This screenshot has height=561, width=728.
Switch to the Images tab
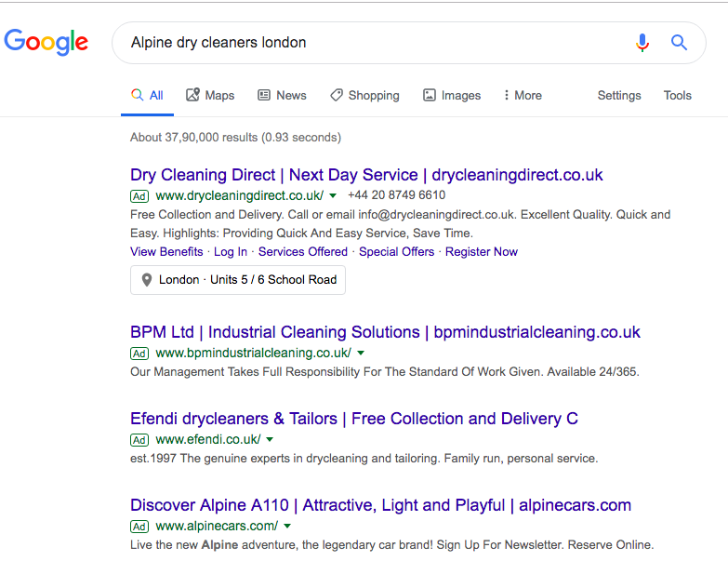coord(452,95)
